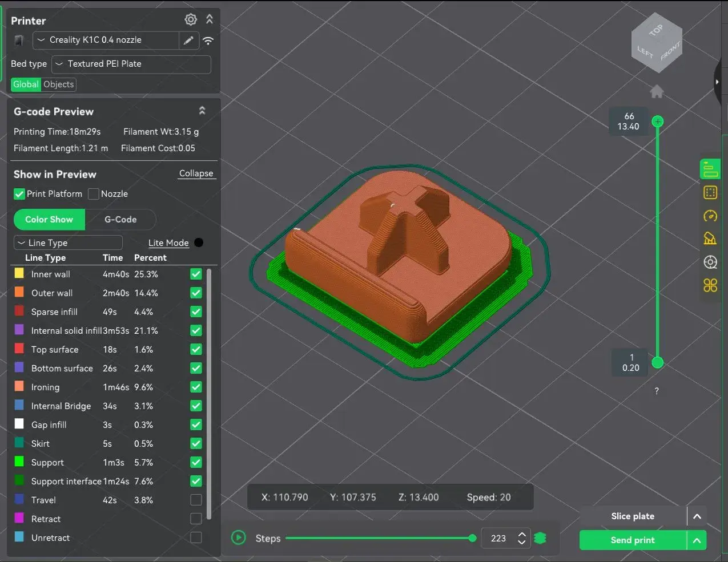Click the circular target icon in right toolbar
The width and height of the screenshot is (728, 562).
click(x=710, y=262)
